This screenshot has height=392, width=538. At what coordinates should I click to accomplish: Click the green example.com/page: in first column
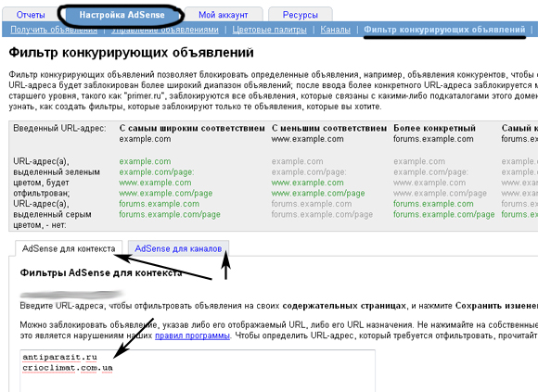click(157, 172)
